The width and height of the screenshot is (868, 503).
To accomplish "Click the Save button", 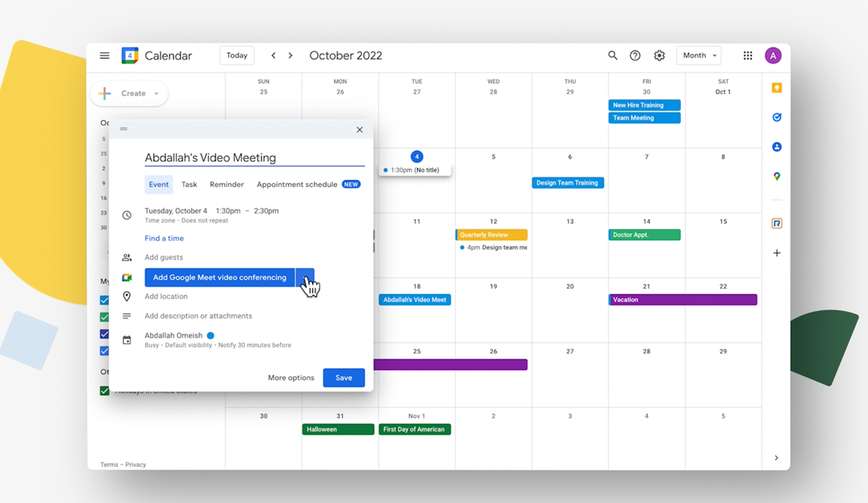I will tap(344, 377).
